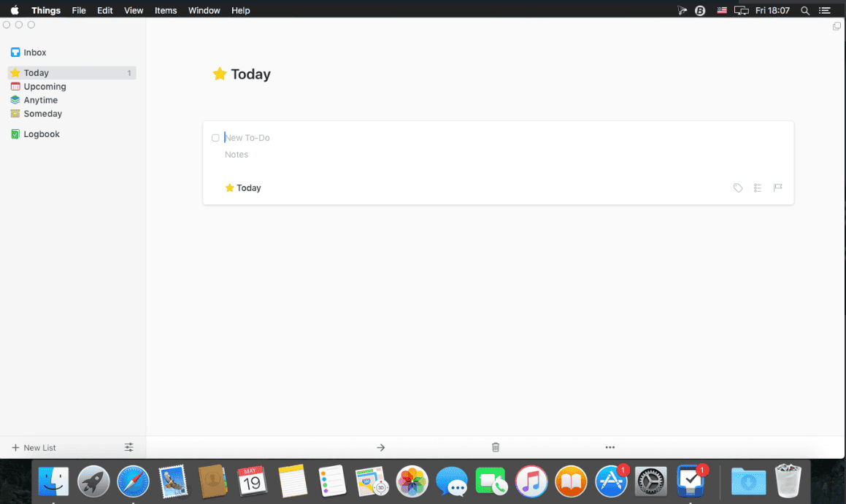Click the new window icon at top right
846x504 pixels.
tap(837, 26)
